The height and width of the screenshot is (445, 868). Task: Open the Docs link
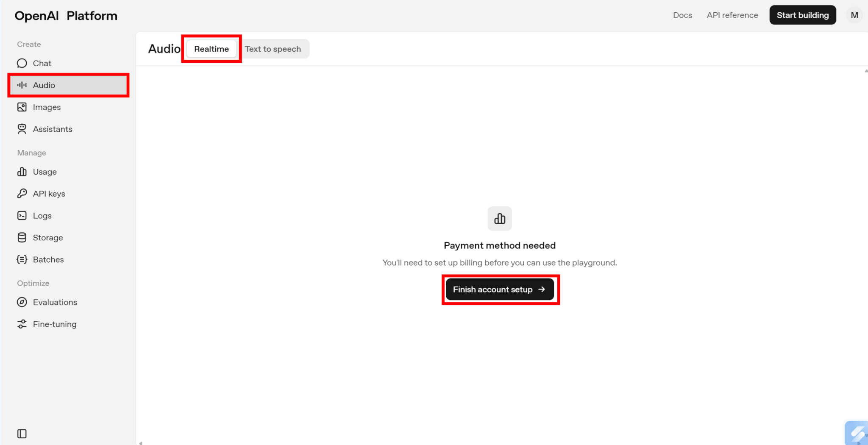[x=682, y=15]
